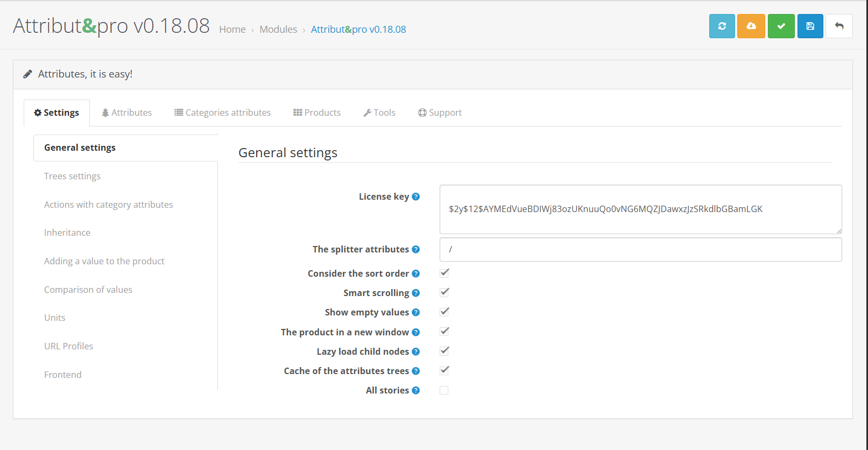868x450 pixels.
Task: Open help tooltip for Smart scrolling
Action: (415, 293)
